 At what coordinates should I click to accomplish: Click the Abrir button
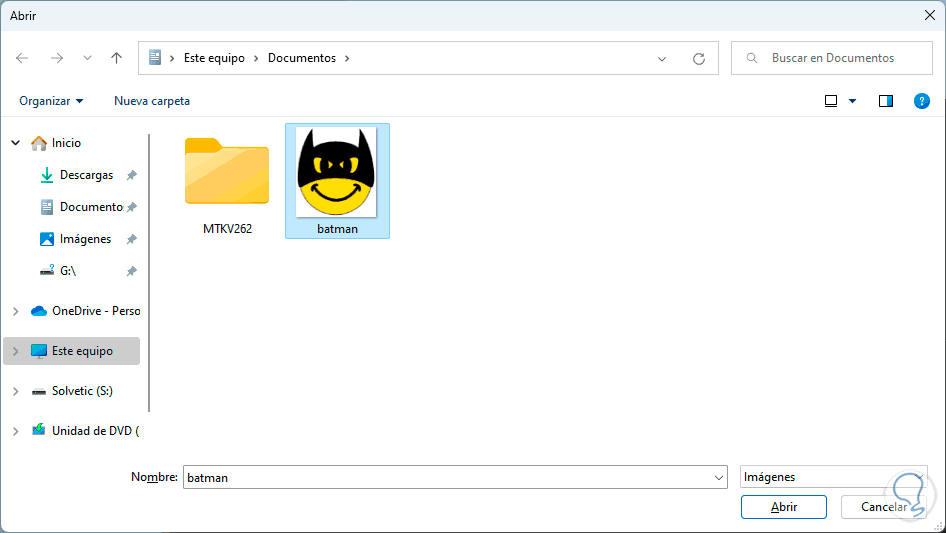[x=784, y=507]
